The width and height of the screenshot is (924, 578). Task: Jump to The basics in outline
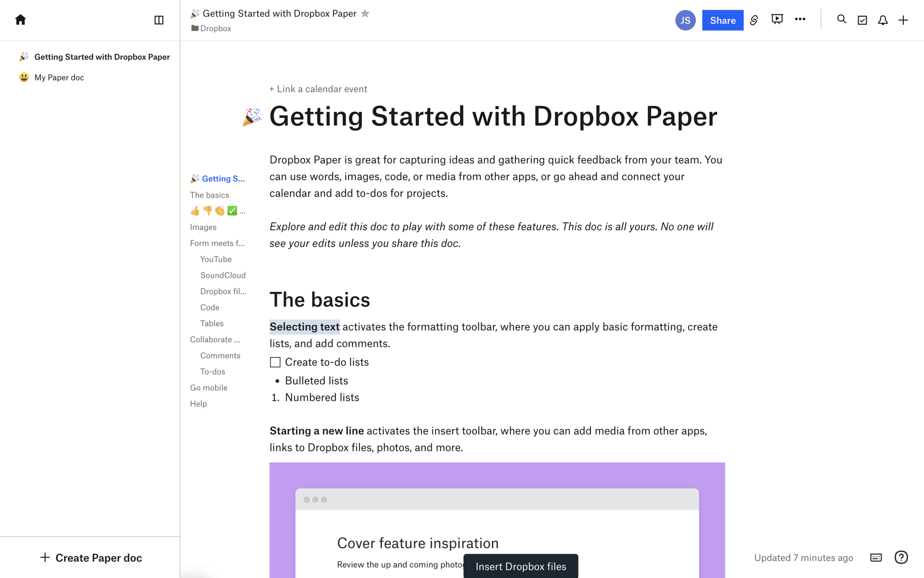point(209,195)
